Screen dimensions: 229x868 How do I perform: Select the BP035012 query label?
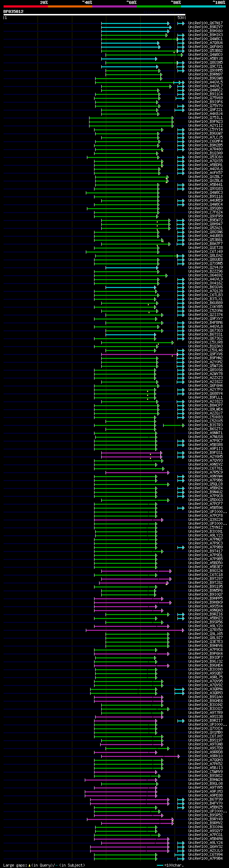coord(14,11)
